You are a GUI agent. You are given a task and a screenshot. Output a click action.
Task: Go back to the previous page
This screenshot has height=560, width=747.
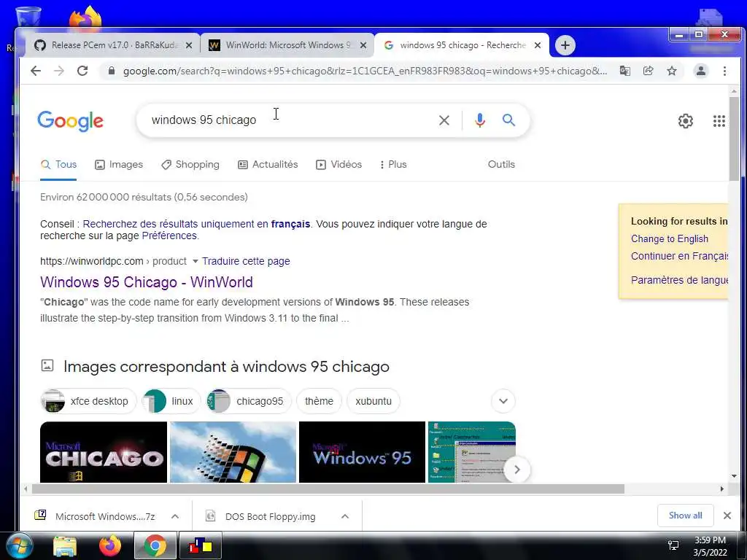[x=36, y=71]
